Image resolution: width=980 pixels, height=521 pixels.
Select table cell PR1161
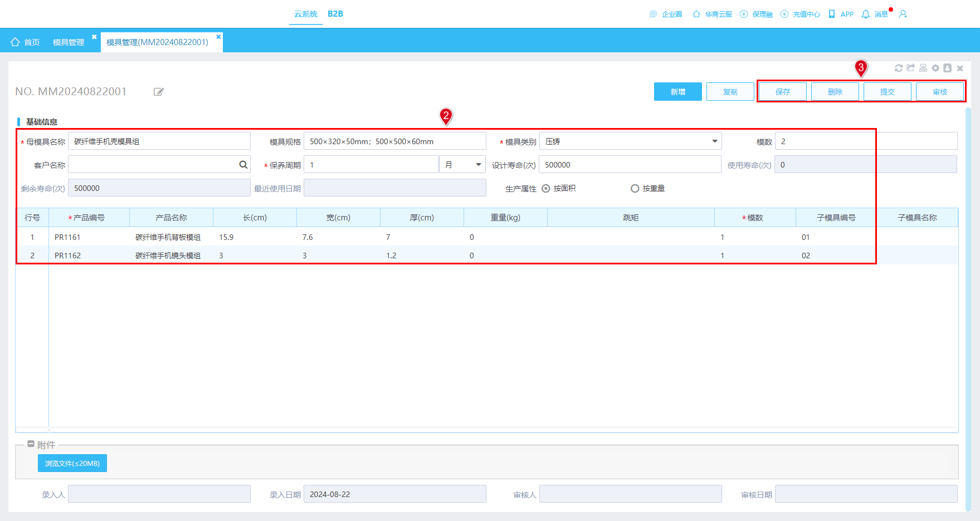(x=89, y=237)
